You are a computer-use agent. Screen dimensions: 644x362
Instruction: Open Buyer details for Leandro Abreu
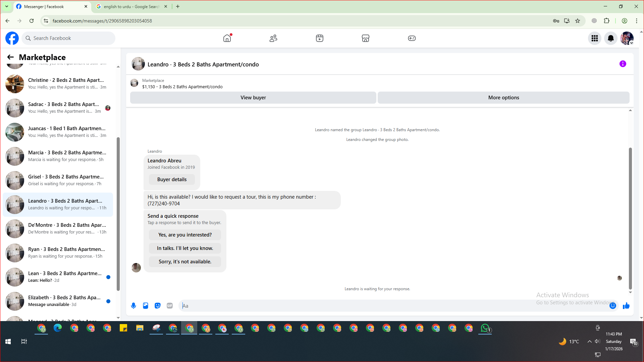(172, 179)
